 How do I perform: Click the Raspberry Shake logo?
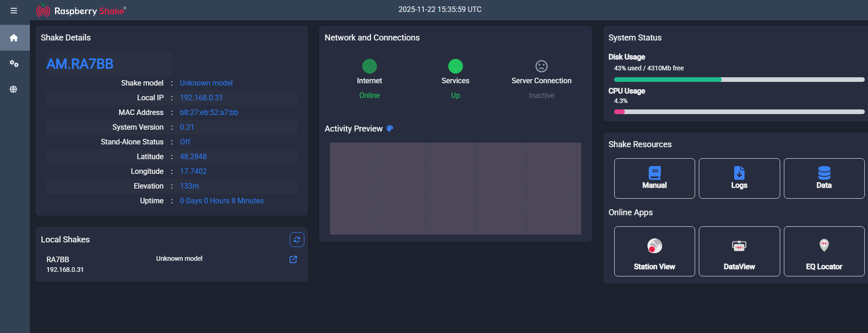pyautogui.click(x=81, y=11)
